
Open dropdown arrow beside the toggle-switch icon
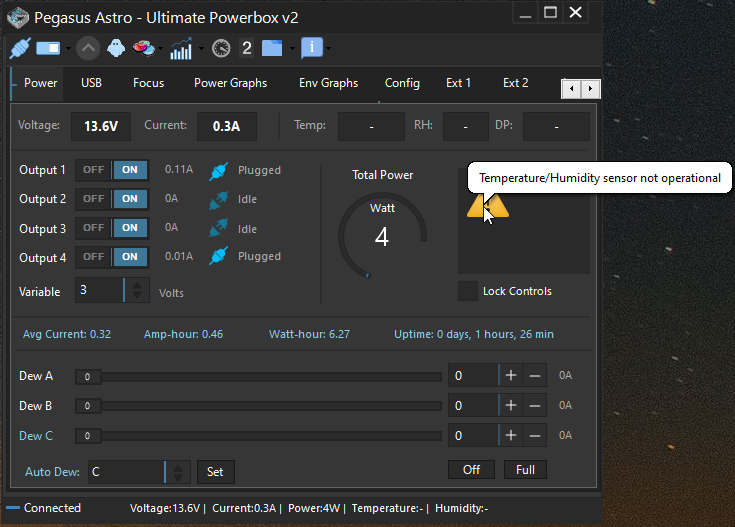68,48
